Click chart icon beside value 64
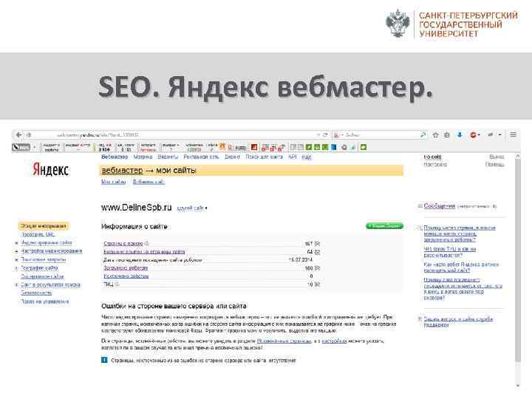 (317, 252)
